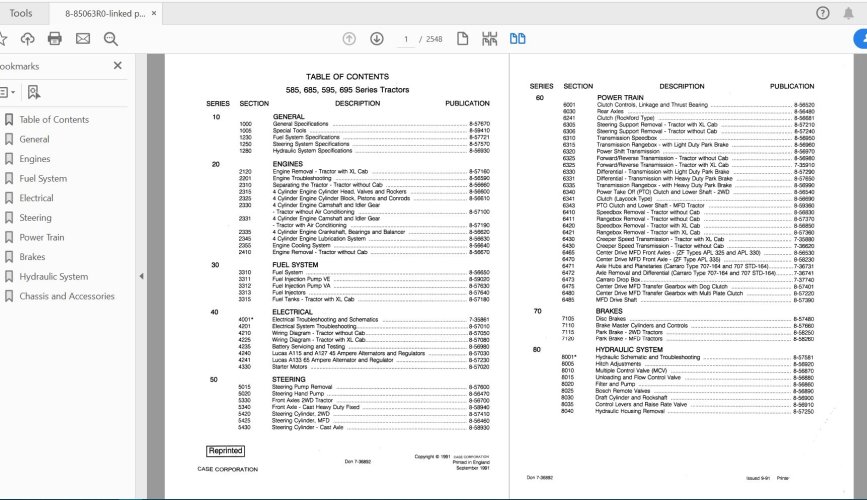Viewport: 867px width, 500px height.
Task: Toggle two-page view icon
Action: coord(518,39)
